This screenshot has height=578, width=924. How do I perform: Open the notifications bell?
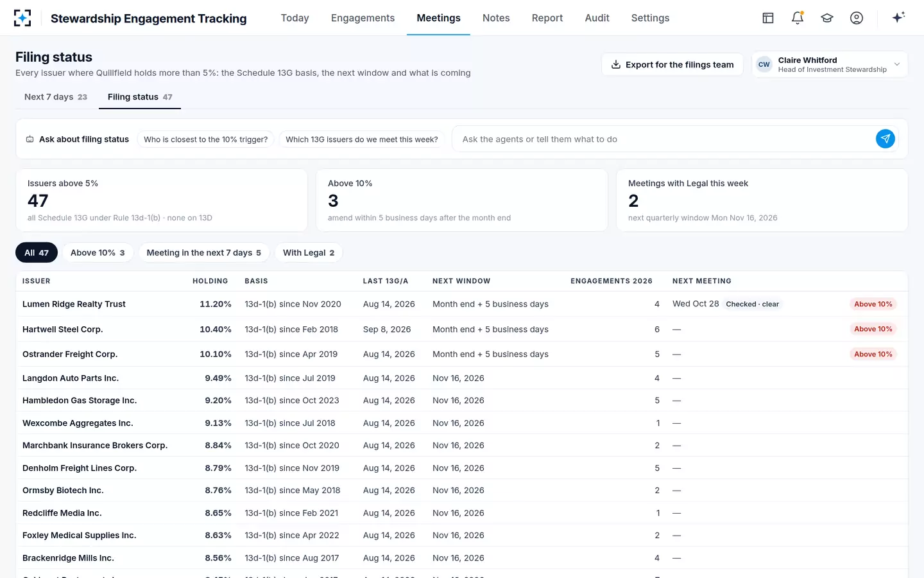pos(798,18)
